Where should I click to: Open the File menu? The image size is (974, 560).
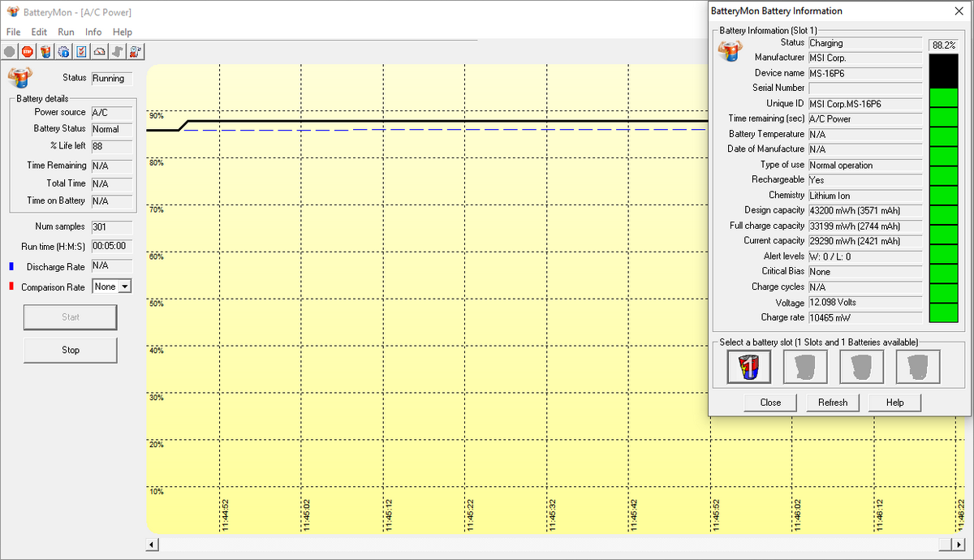(x=13, y=32)
